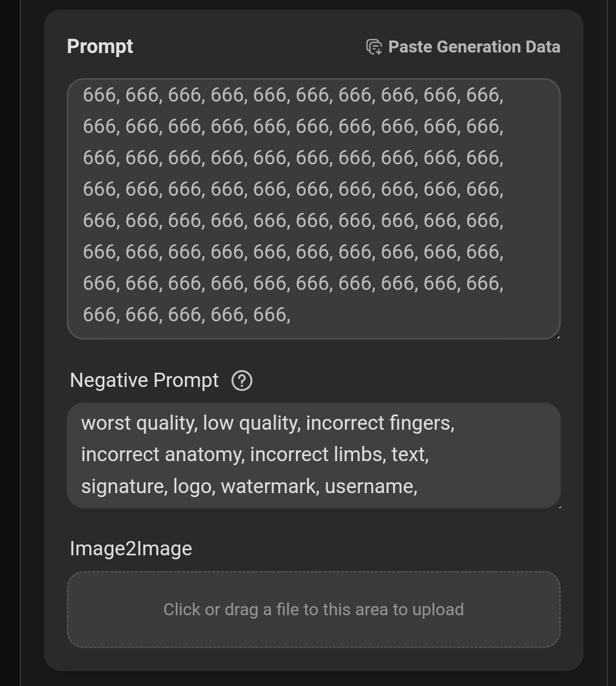Click the word 'watermark' in the negative prompt
This screenshot has height=686, width=616.
point(268,486)
